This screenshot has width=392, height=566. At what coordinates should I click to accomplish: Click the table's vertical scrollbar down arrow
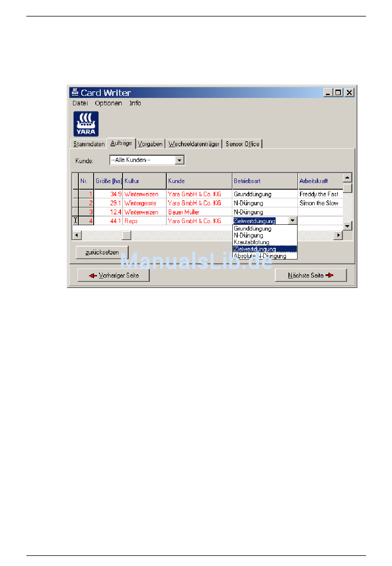tap(347, 226)
